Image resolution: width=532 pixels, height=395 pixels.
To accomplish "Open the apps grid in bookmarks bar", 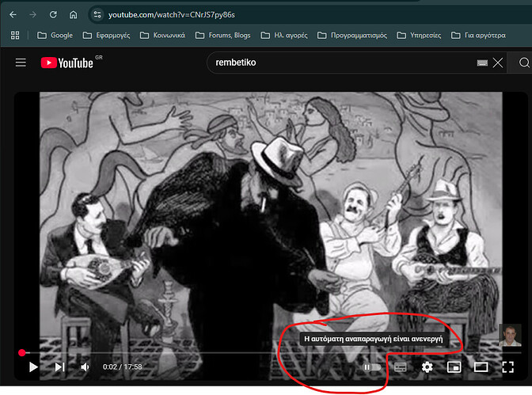I will 15,36.
